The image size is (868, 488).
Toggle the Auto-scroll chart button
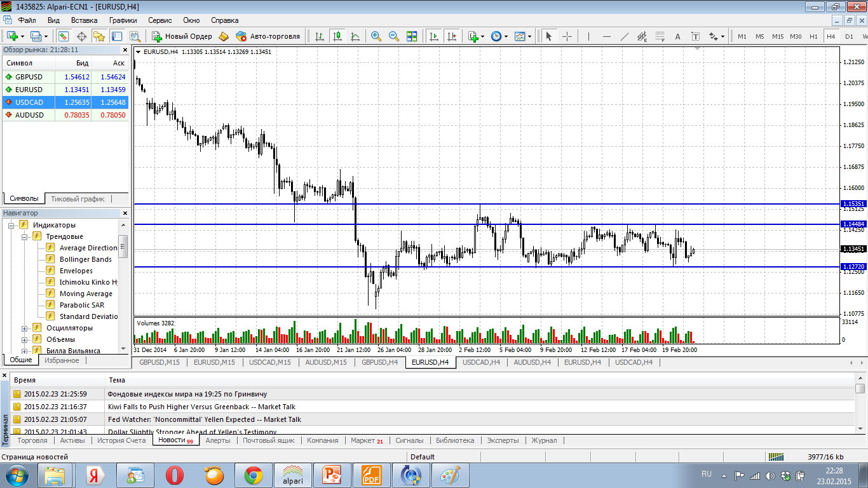(x=434, y=36)
